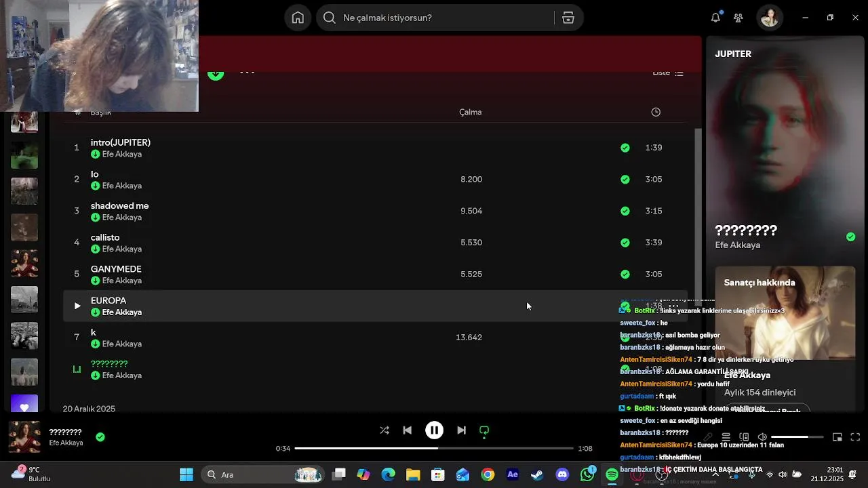Open Discord from the taskbar

coord(562,474)
